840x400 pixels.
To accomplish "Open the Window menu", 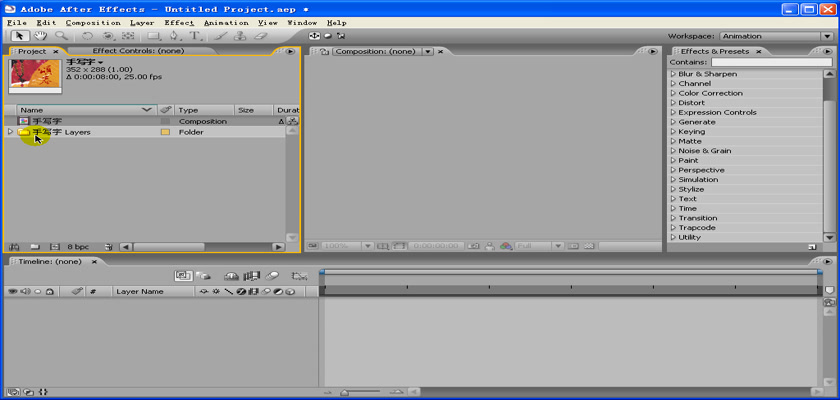I will point(303,22).
